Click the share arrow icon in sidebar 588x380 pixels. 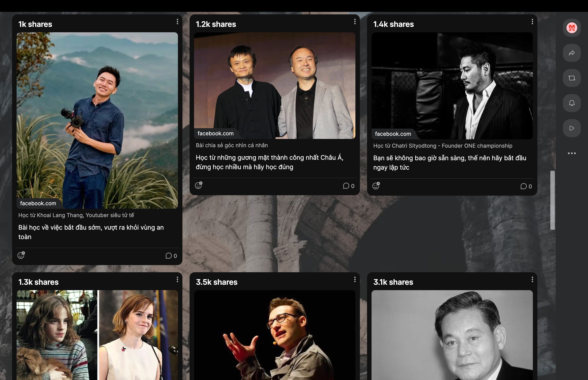571,53
